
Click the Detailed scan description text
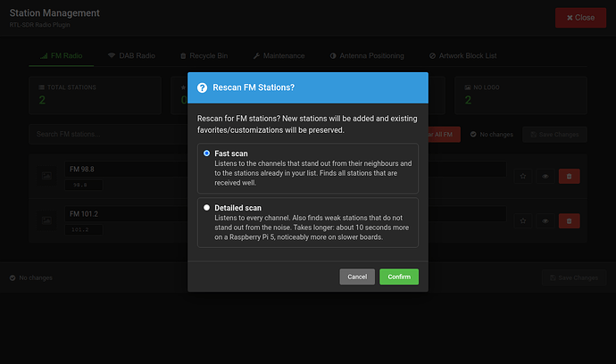pyautogui.click(x=312, y=227)
